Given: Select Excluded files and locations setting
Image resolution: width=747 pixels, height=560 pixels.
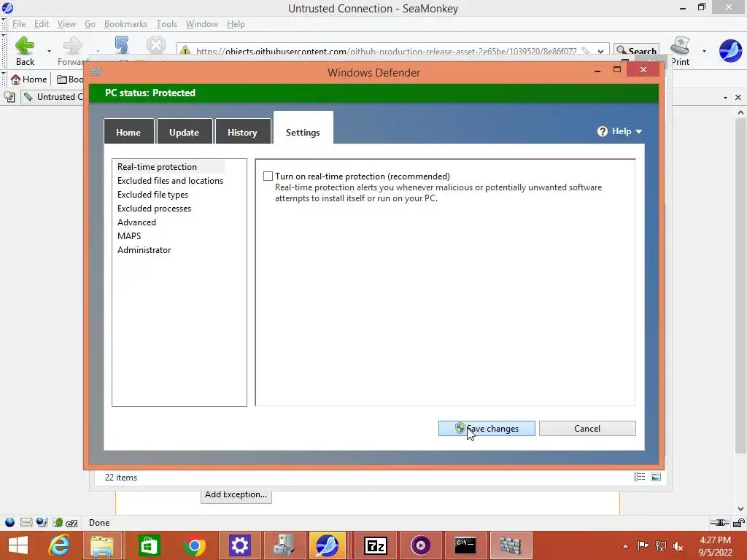Looking at the screenshot, I should coord(170,181).
